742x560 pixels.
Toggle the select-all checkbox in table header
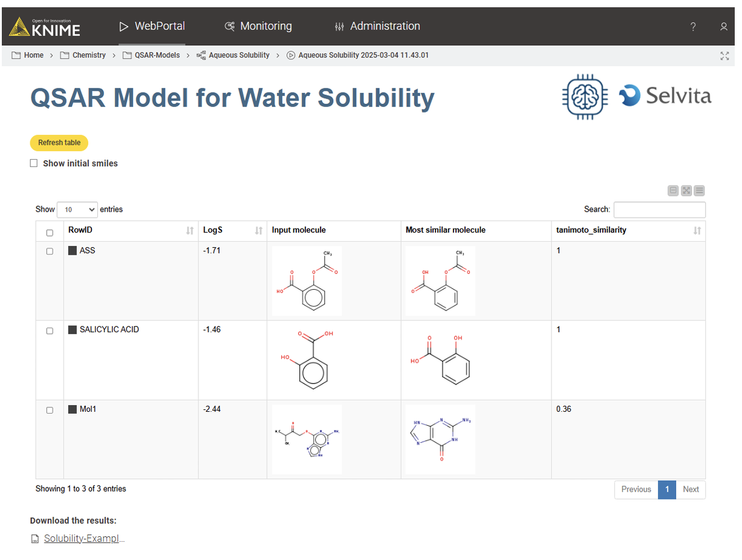pos(50,233)
